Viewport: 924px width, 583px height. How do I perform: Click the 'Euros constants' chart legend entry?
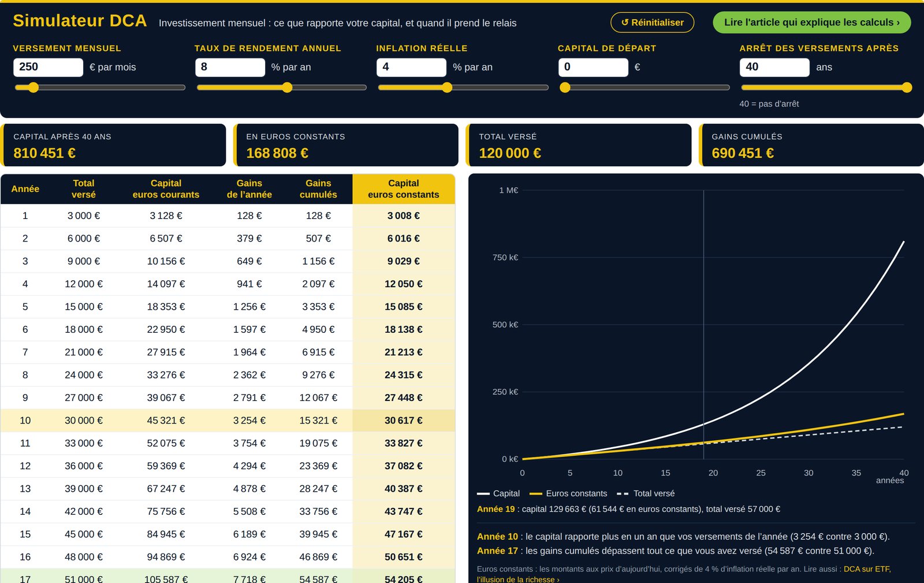point(568,493)
